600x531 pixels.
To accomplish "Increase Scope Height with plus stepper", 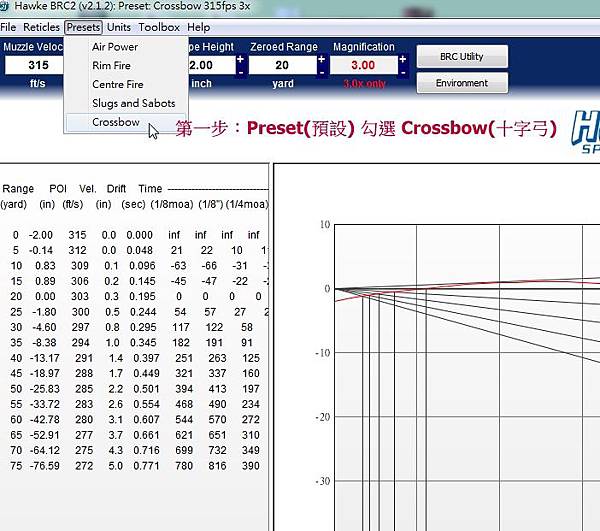I will click(240, 60).
